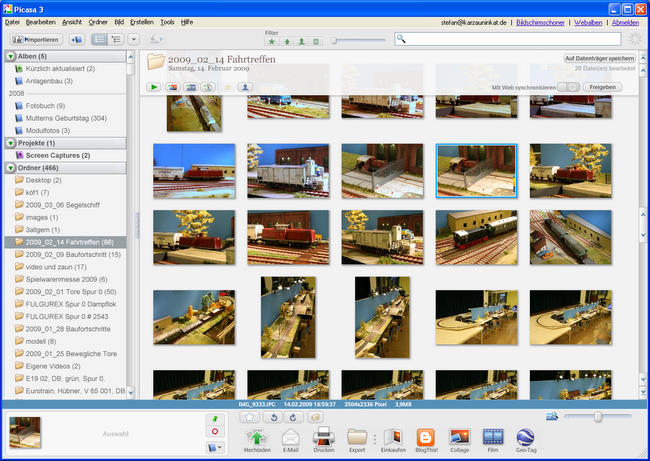Open the Erstellen menu
This screenshot has width=650, height=461.
(x=140, y=21)
